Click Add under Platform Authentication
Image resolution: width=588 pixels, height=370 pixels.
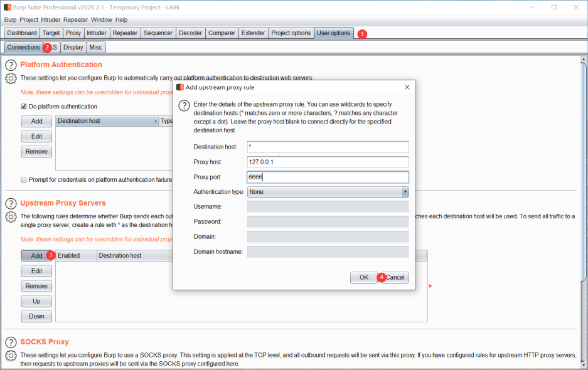click(36, 121)
